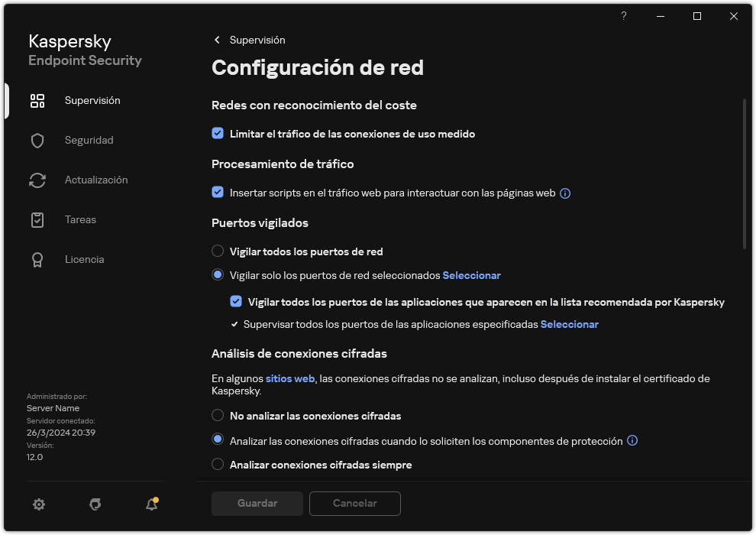Select Vigilar todos los puertos de red
756x535 pixels.
[x=218, y=251]
